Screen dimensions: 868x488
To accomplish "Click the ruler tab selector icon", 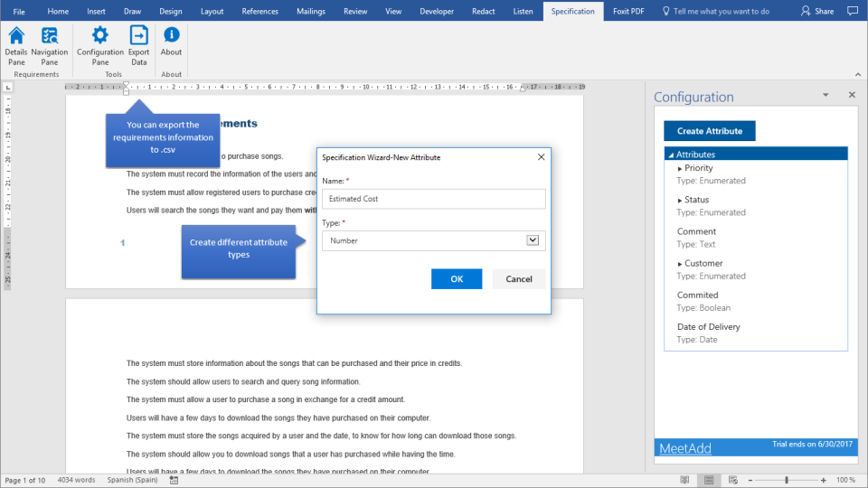I will click(8, 88).
